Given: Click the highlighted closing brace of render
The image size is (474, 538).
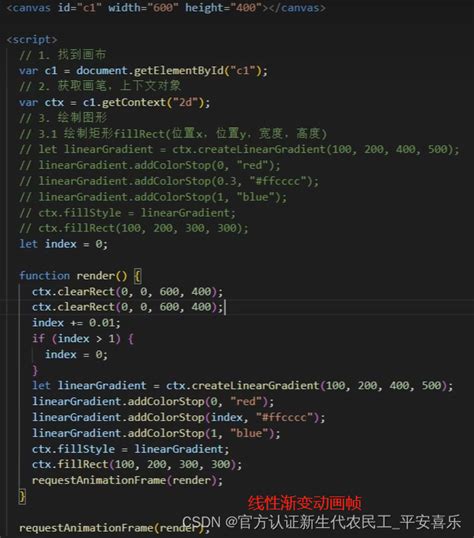Looking at the screenshot, I should tap(22, 496).
